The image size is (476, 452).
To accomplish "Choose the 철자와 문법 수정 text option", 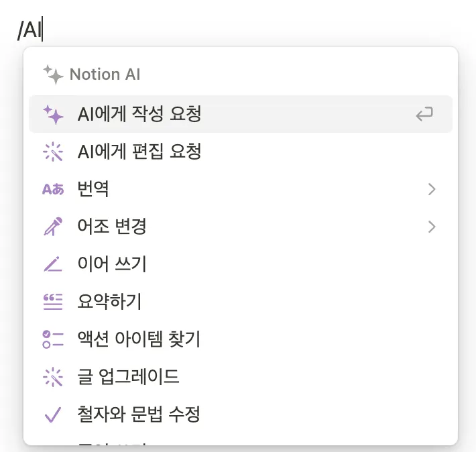I will [x=139, y=414].
